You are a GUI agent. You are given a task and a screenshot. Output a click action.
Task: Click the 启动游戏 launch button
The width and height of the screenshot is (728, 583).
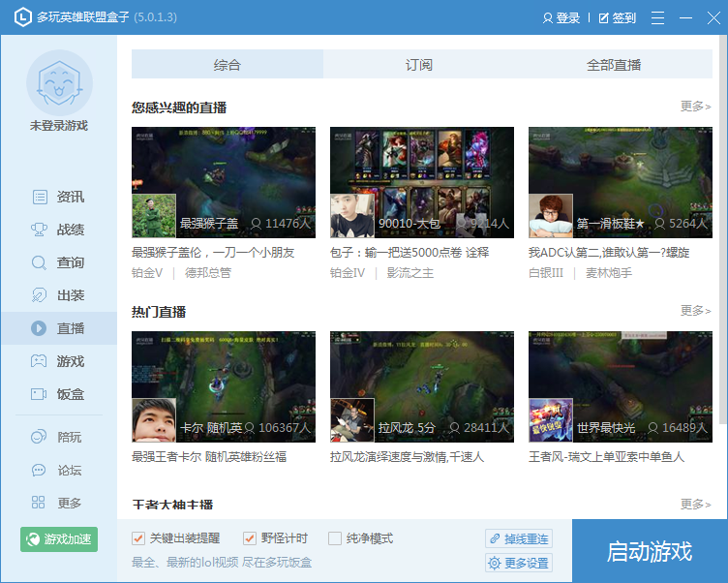649,551
